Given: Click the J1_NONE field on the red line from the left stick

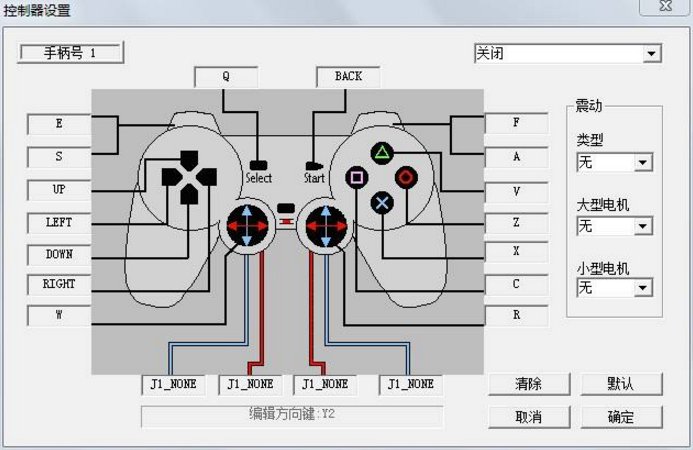Looking at the screenshot, I should tap(251, 385).
